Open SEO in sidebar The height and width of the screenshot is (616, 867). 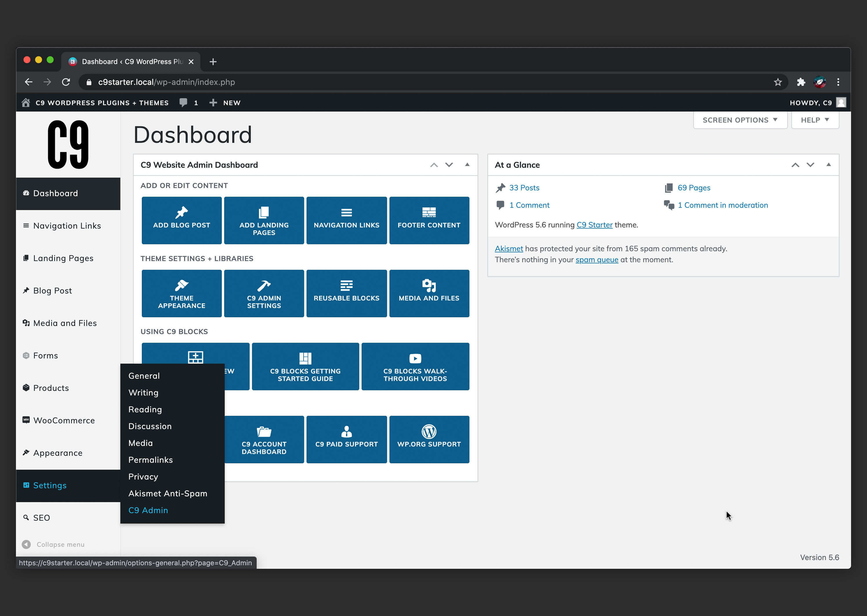(x=68, y=518)
